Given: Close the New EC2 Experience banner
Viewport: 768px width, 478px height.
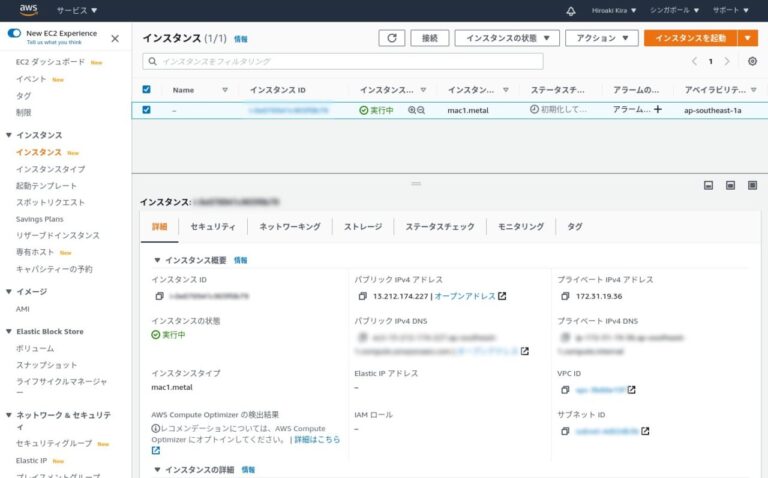Looking at the screenshot, I should coord(115,38).
